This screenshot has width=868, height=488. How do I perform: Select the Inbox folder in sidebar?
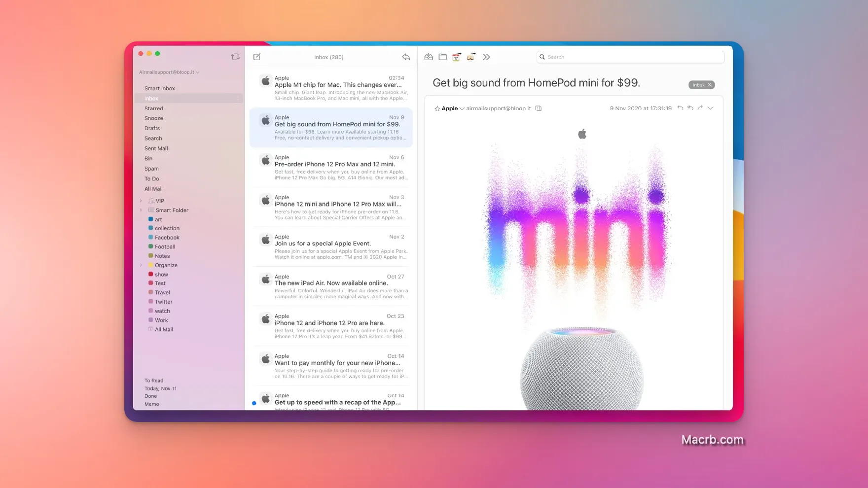point(189,99)
